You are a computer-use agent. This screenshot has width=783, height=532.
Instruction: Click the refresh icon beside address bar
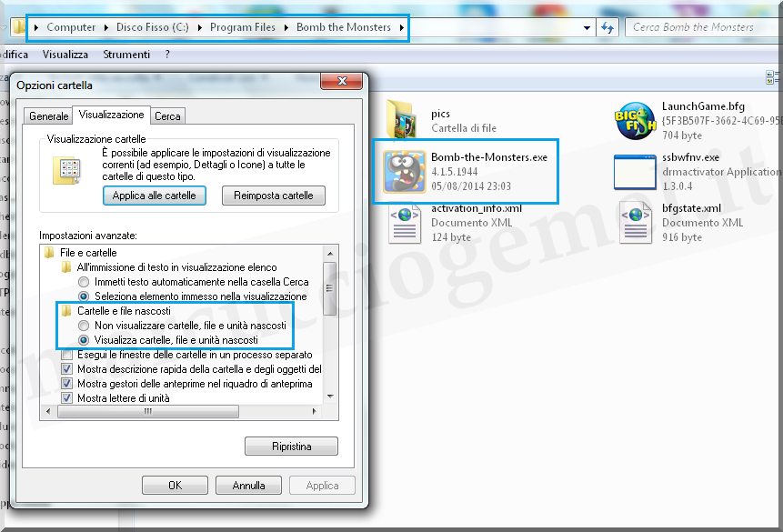[607, 27]
